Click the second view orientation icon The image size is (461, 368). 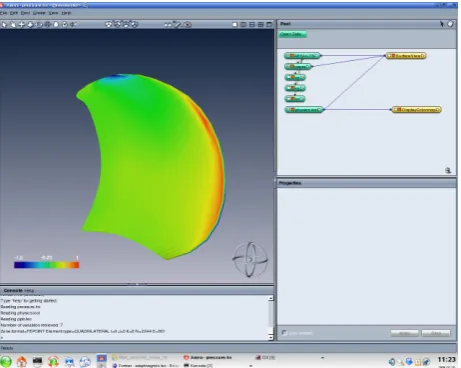coord(117,24)
